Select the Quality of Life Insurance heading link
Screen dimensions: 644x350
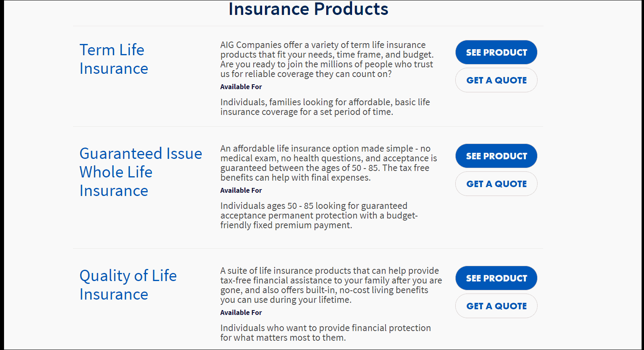pyautogui.click(x=128, y=285)
